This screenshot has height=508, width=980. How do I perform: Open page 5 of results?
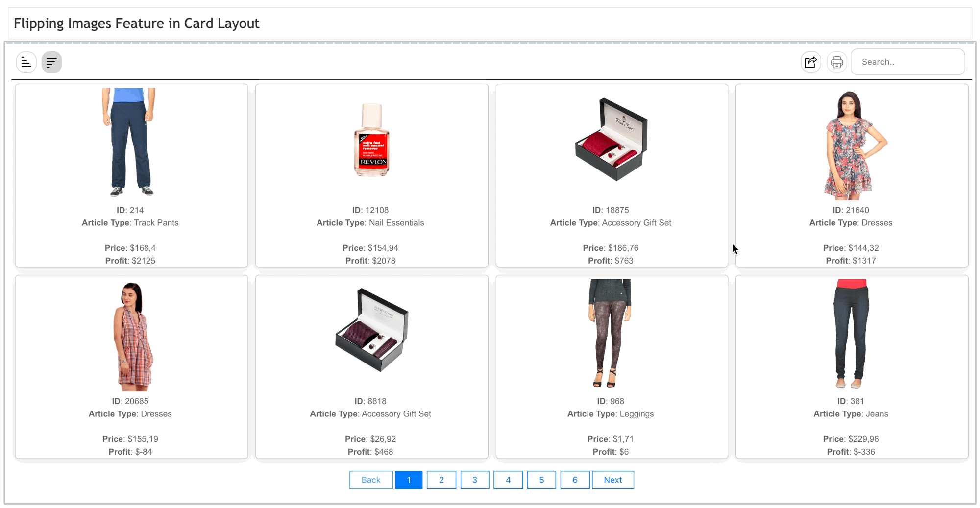click(541, 480)
